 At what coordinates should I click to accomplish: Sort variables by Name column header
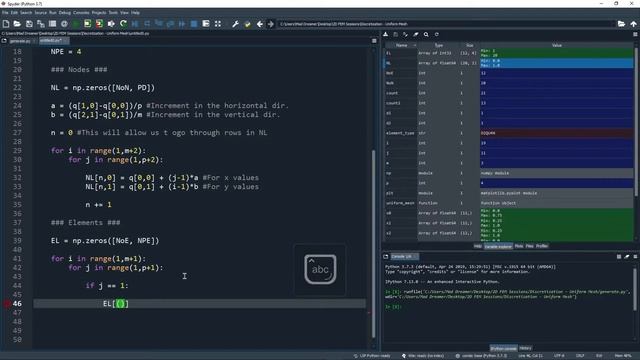[x=401, y=45]
